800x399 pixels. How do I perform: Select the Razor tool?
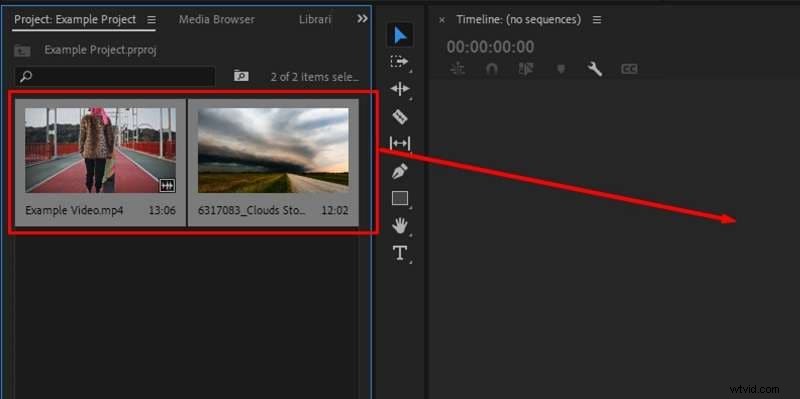coord(399,116)
